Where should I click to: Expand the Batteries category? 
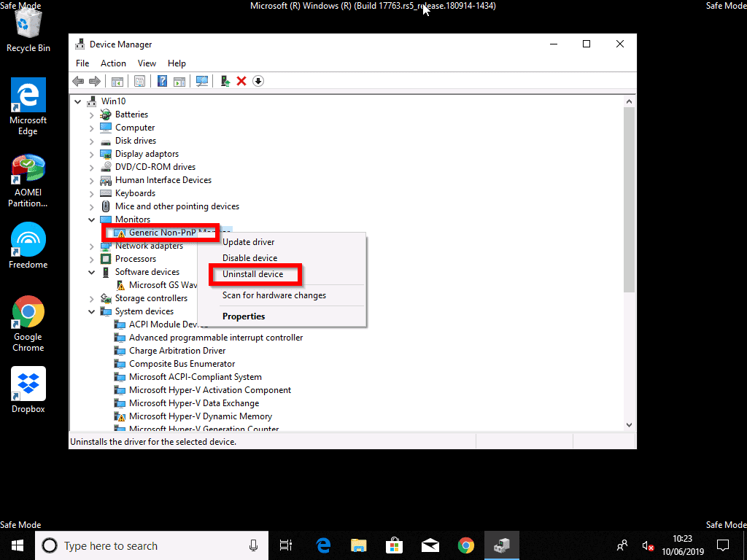point(91,114)
